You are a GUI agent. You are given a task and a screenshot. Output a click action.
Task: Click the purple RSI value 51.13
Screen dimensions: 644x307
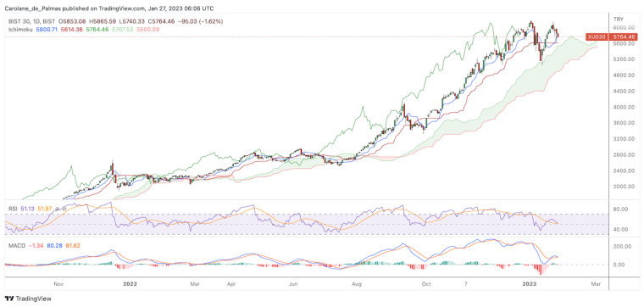click(x=27, y=209)
